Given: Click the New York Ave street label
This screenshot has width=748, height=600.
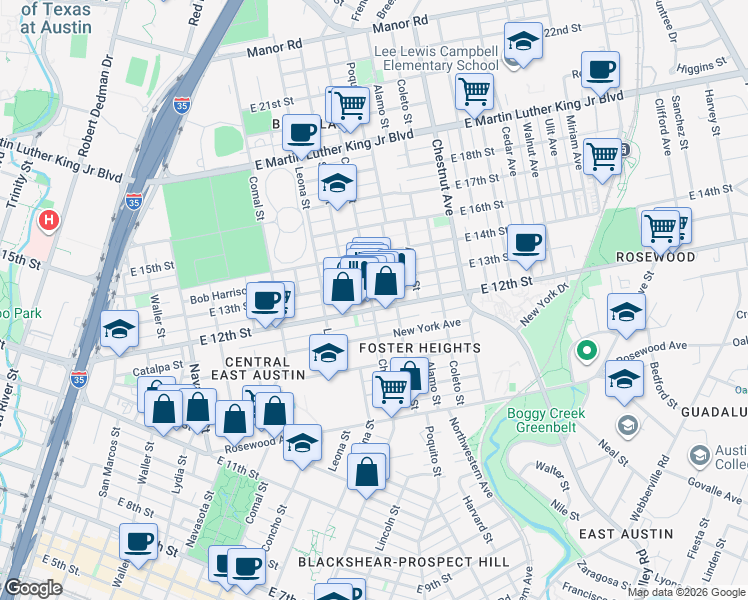Looking at the screenshot, I should pyautogui.click(x=427, y=328).
